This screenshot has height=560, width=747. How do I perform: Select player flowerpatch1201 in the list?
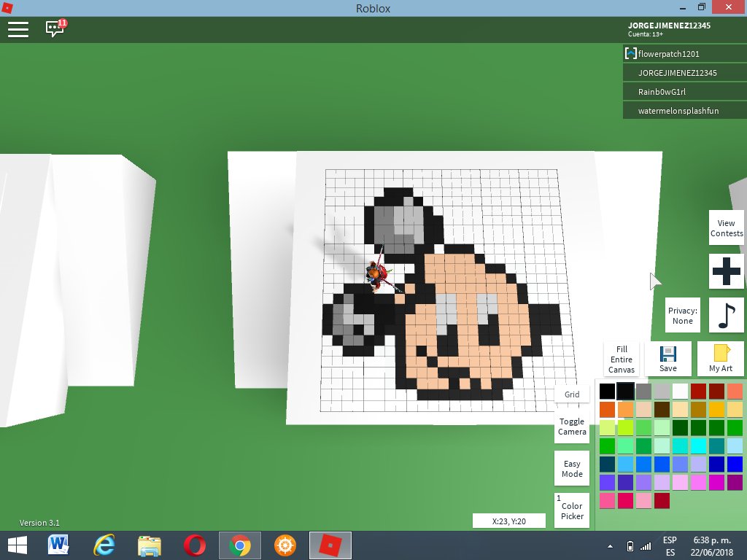684,53
